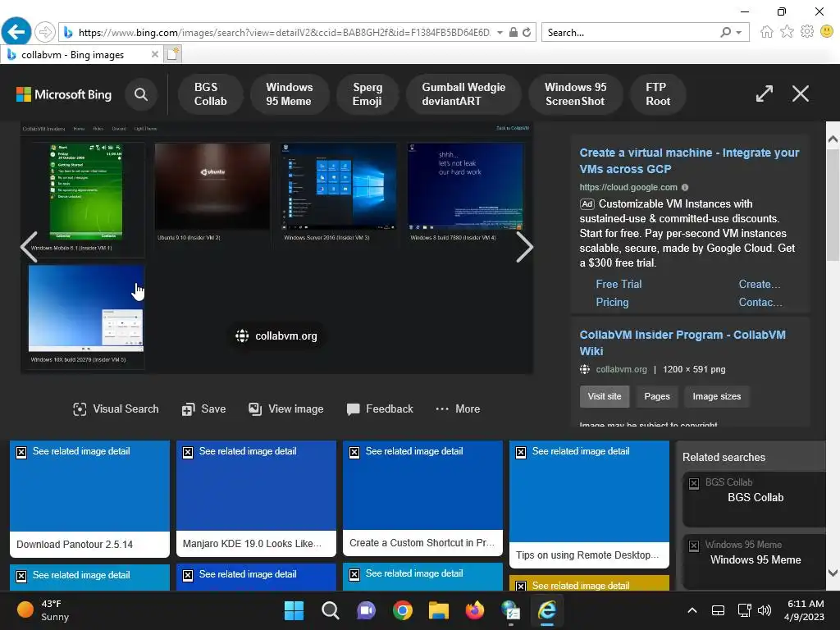Screen dimensions: 840x630
Task: Click the Visit site button
Action: (605, 396)
